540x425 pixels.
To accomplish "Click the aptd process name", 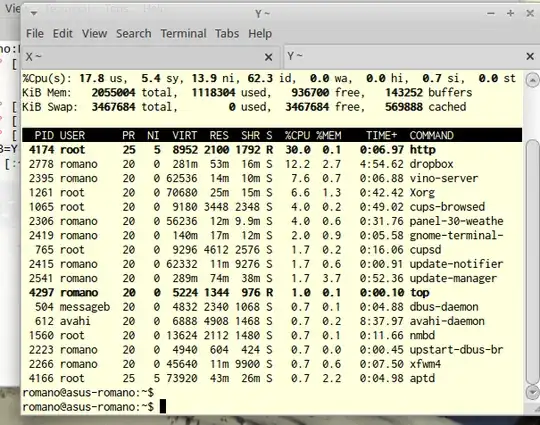I will tap(422, 379).
